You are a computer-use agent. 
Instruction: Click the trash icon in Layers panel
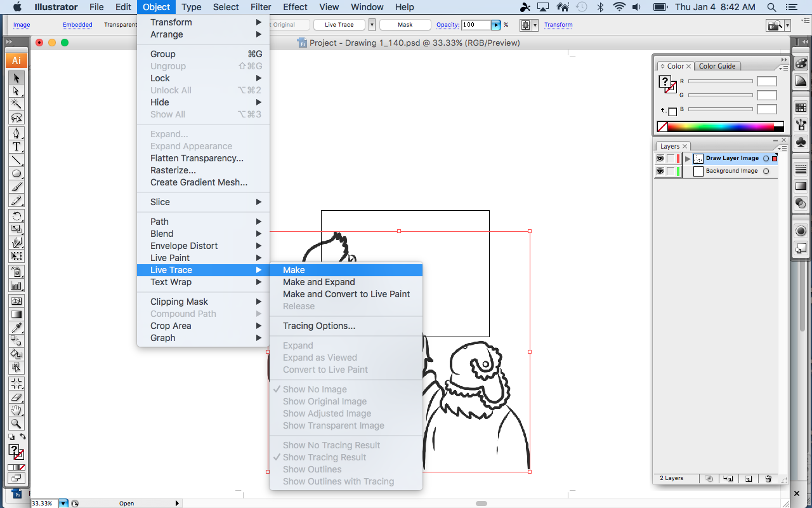pyautogui.click(x=768, y=479)
